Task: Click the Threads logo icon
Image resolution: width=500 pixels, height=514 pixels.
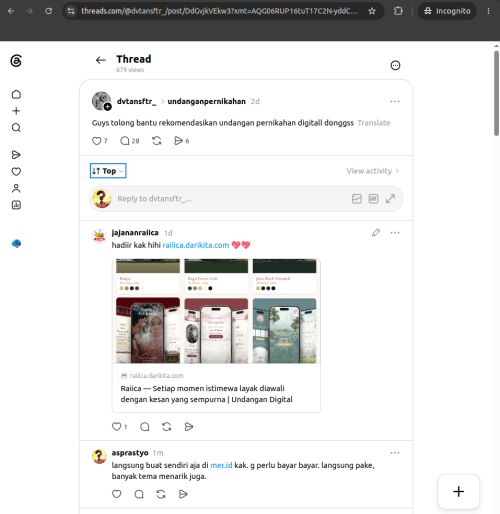Action: pyautogui.click(x=16, y=61)
